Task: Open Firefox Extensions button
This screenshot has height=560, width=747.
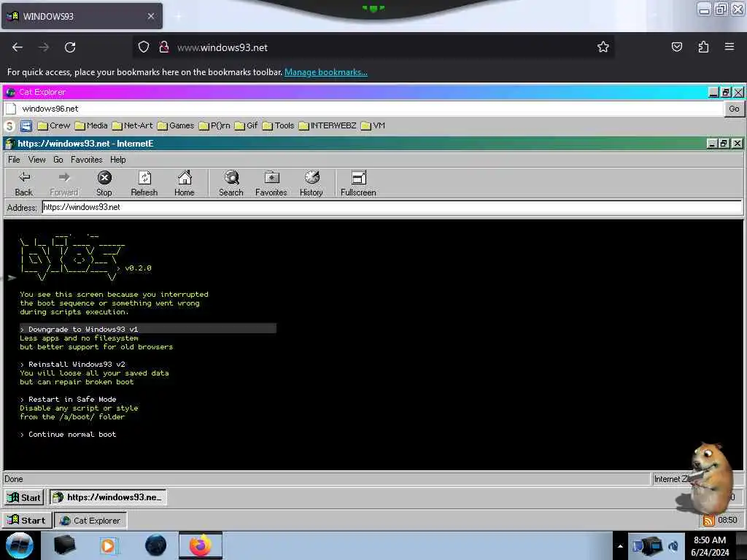Action: point(703,47)
